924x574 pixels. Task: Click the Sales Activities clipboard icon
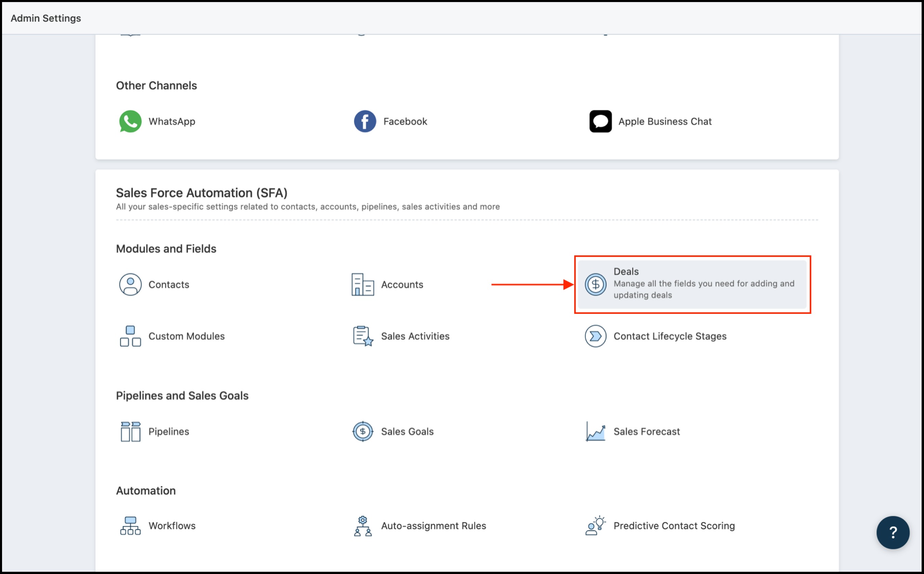(363, 336)
